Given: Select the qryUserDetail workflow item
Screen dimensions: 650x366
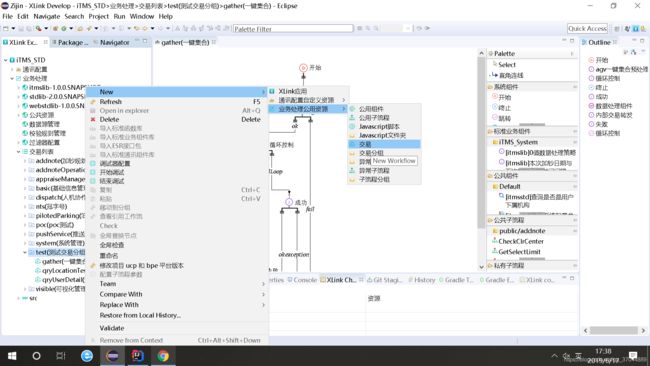Looking at the screenshot, I should click(63, 279).
